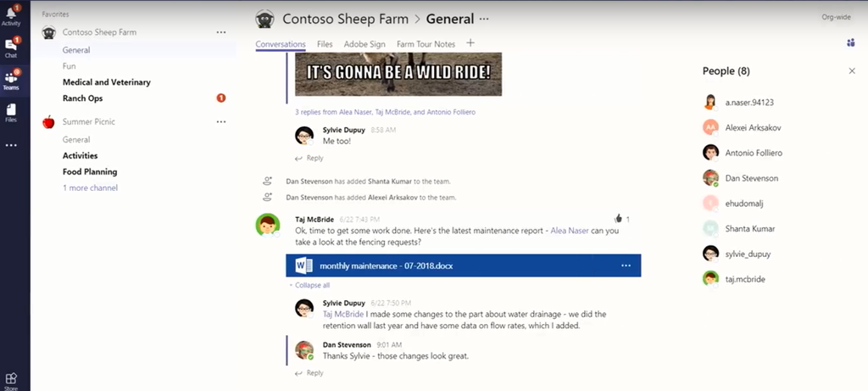Open the Farm Tour Notes tab

[426, 44]
